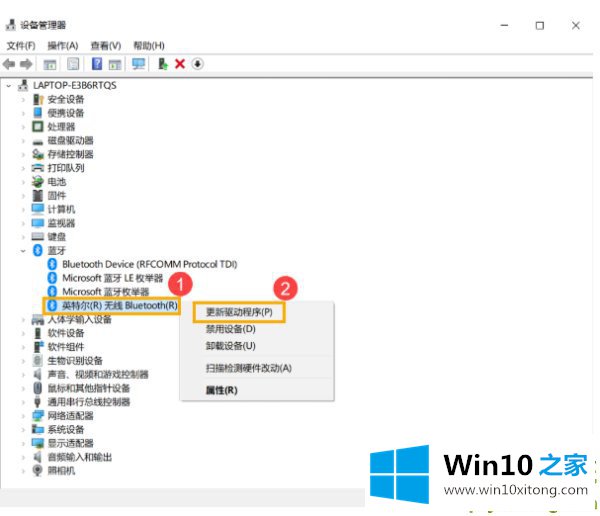Click the 显示适配器 display adapter icon
The width and height of the screenshot is (600, 516).
(38, 443)
